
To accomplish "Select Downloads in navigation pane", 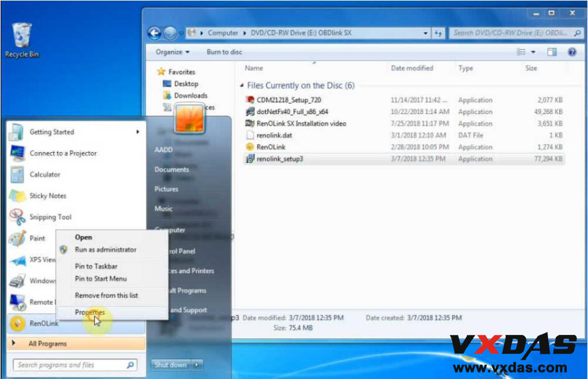I will pyautogui.click(x=191, y=95).
